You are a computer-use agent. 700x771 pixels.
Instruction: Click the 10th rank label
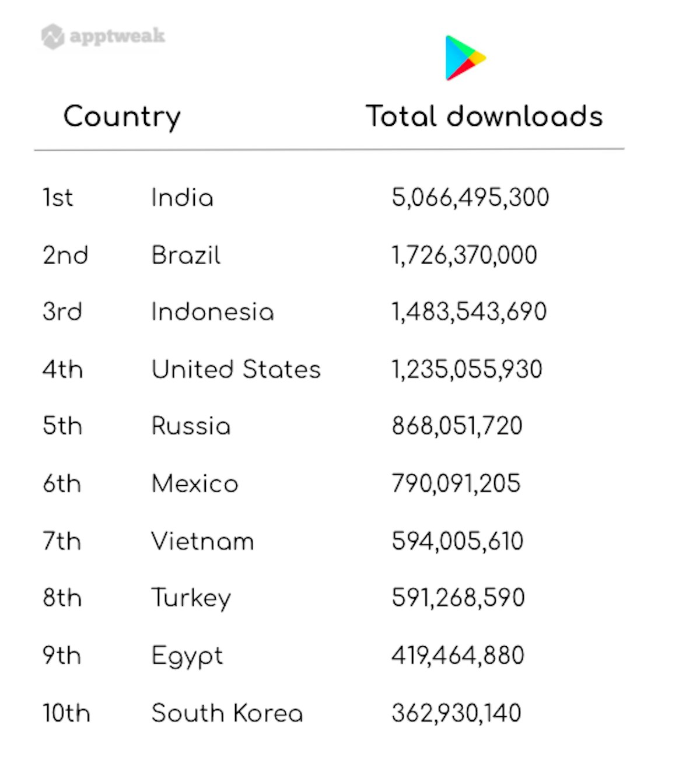[x=66, y=713]
